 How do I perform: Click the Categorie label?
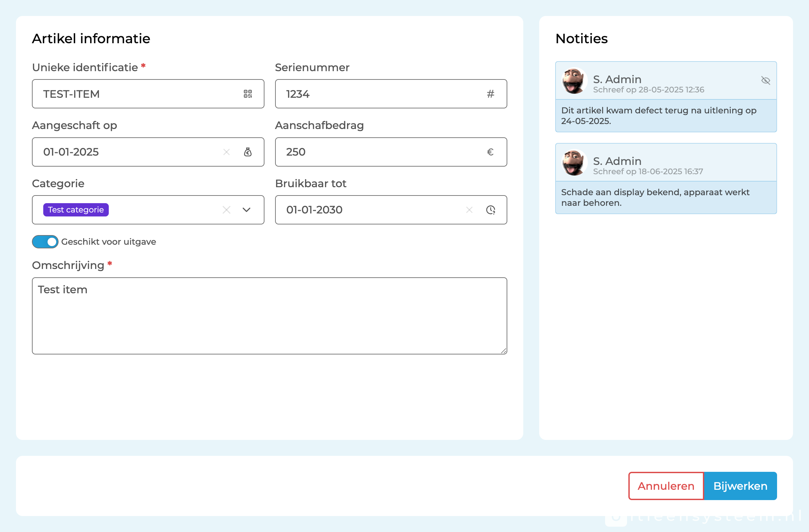click(58, 184)
